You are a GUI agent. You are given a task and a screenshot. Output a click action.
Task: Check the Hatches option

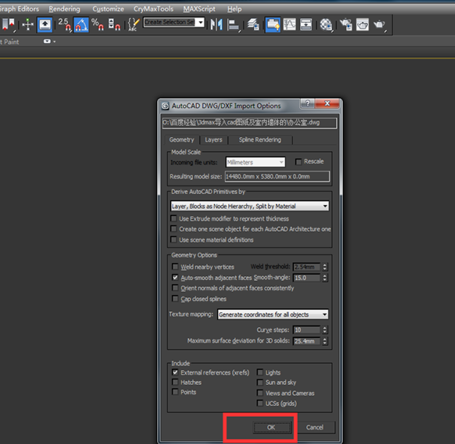pyautogui.click(x=175, y=382)
